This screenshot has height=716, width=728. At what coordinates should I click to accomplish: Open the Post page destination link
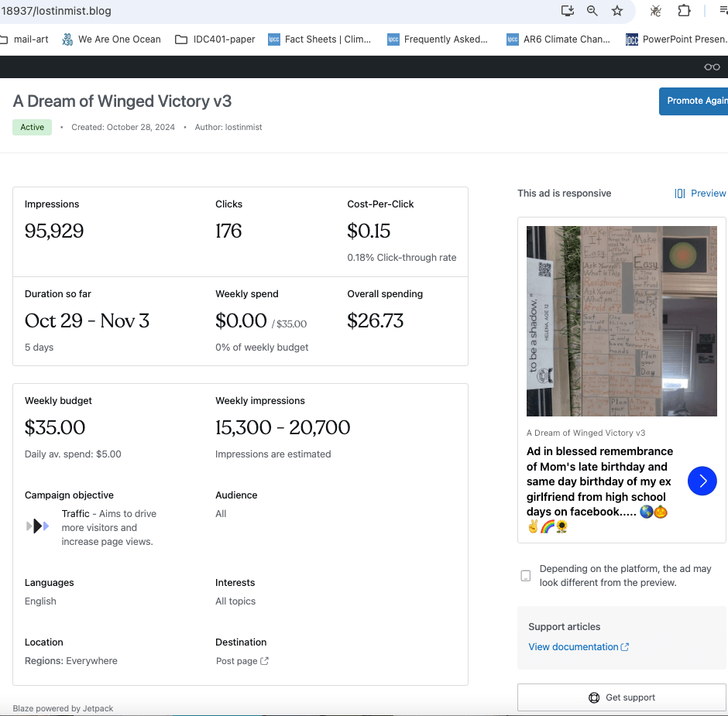click(242, 661)
